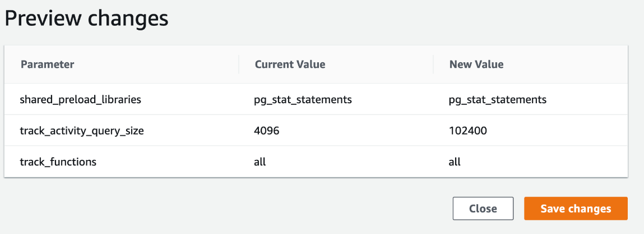Click divider between Current Value and New Value headers
This screenshot has height=234, width=644.
[433, 65]
